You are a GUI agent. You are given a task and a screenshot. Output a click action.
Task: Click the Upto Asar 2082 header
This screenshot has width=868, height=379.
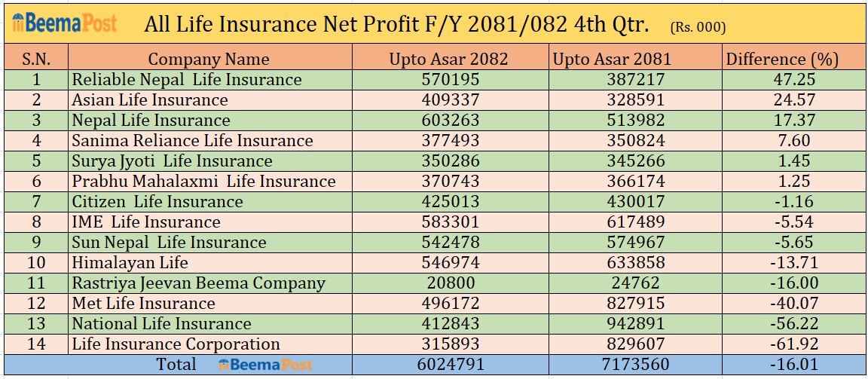(448, 59)
